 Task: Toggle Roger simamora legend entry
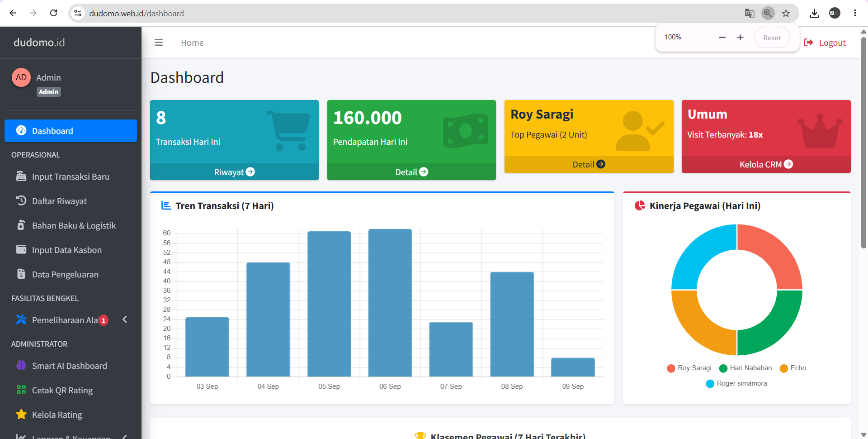pos(736,383)
